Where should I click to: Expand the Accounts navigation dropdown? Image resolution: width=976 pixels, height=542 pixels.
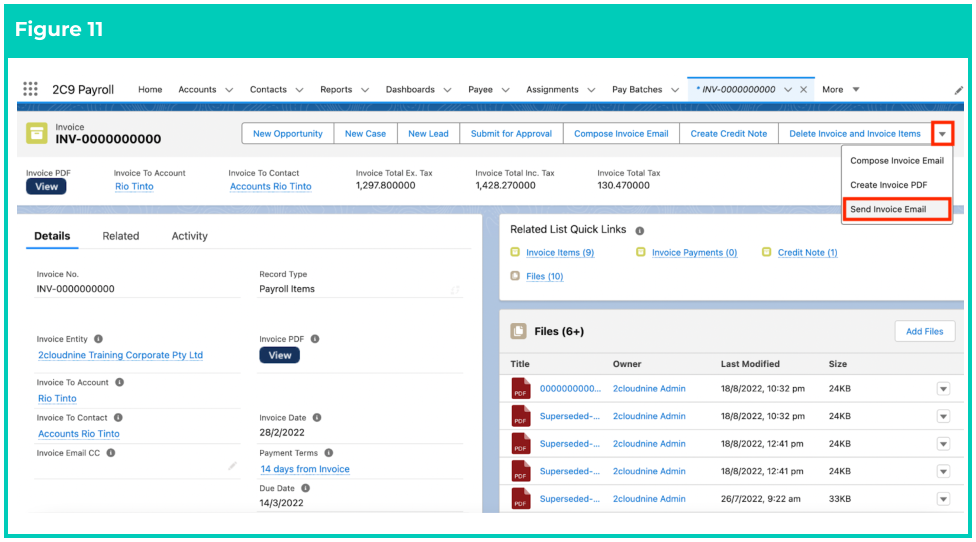coord(229,90)
